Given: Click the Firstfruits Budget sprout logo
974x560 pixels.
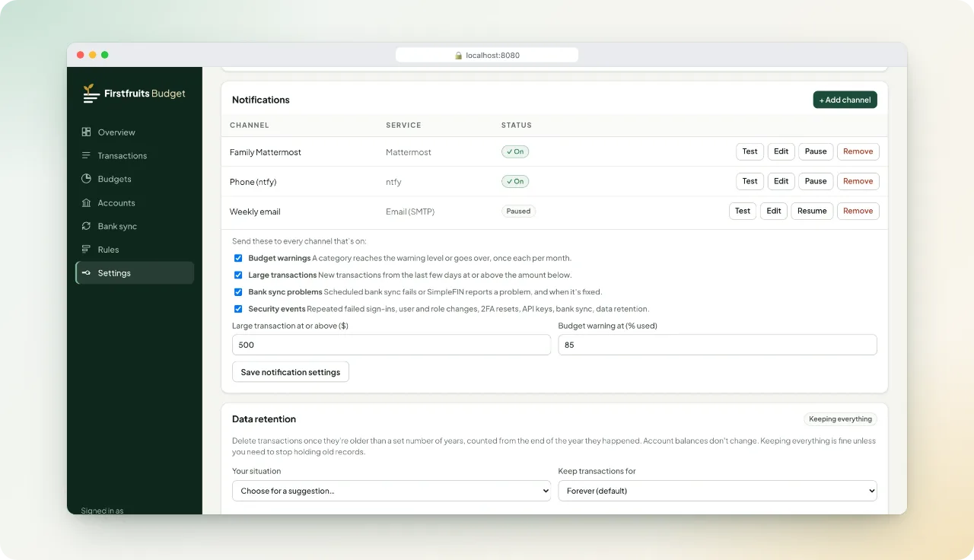Looking at the screenshot, I should coord(91,94).
